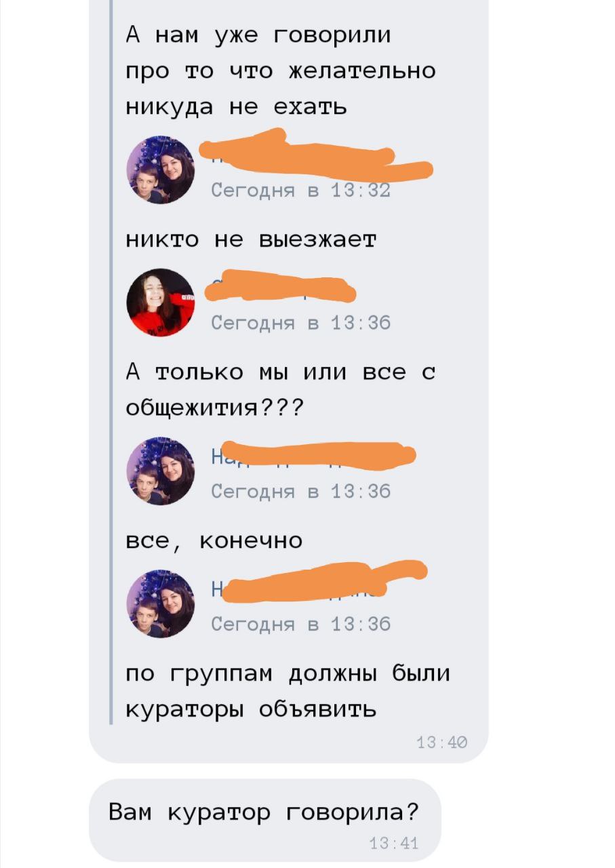
Task: Open the sender avatar preceding "все, конечно"
Action: pyautogui.click(x=161, y=471)
